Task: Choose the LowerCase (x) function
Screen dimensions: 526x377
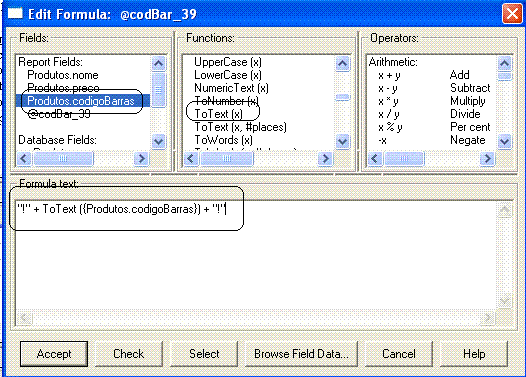Action: click(x=228, y=75)
